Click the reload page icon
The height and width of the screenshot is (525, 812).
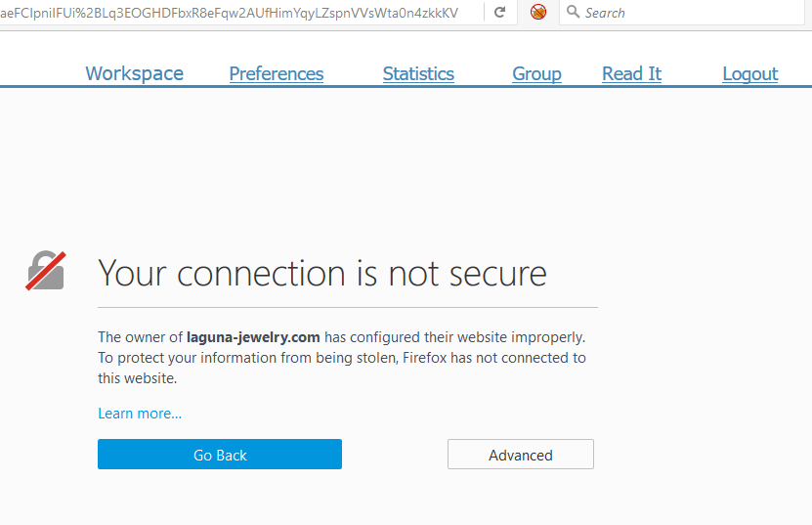tap(500, 13)
